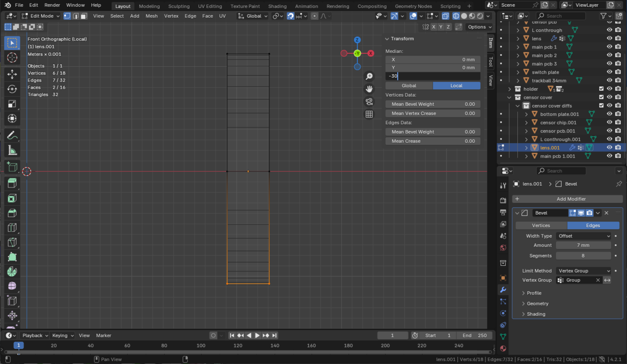This screenshot has height=364, width=627.
Task: Select the Local transform space button
Action: 457,86
